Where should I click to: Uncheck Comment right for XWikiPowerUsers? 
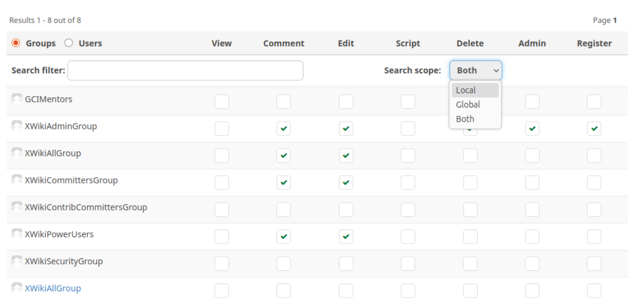[283, 237]
